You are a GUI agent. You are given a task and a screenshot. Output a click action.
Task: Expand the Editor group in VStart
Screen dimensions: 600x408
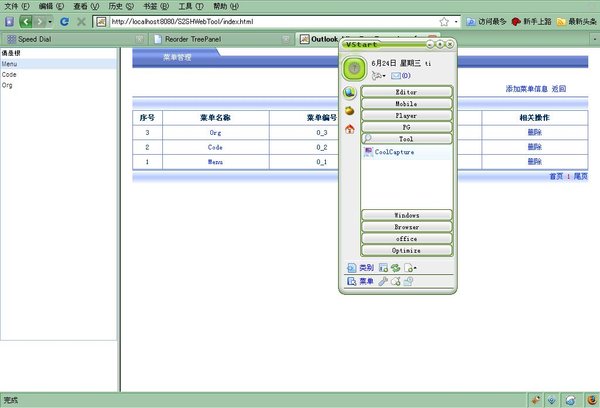(407, 92)
